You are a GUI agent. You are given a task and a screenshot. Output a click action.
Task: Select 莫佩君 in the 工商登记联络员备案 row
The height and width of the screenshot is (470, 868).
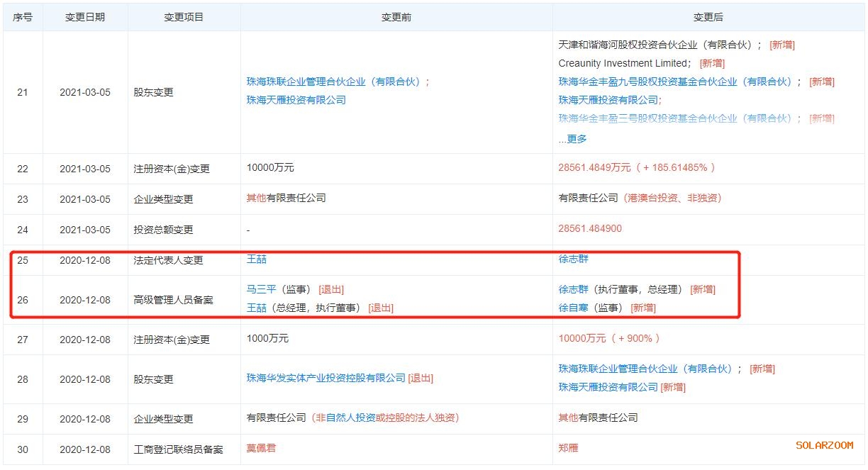point(261,448)
